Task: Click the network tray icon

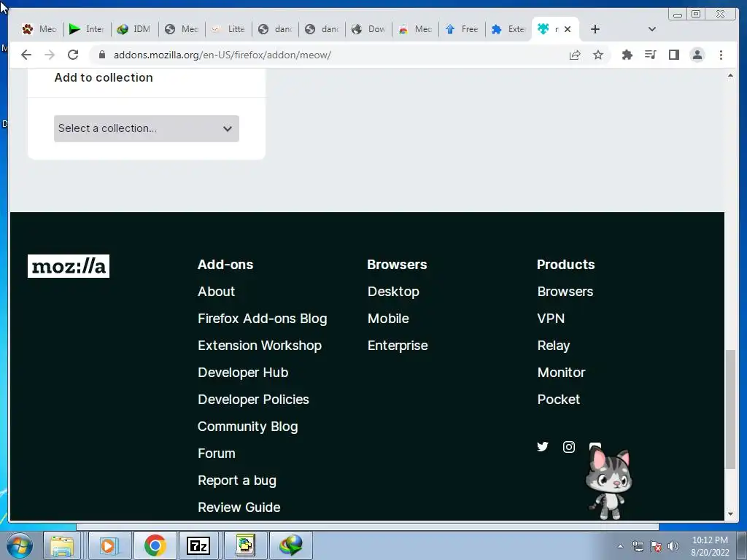Action: (638, 546)
